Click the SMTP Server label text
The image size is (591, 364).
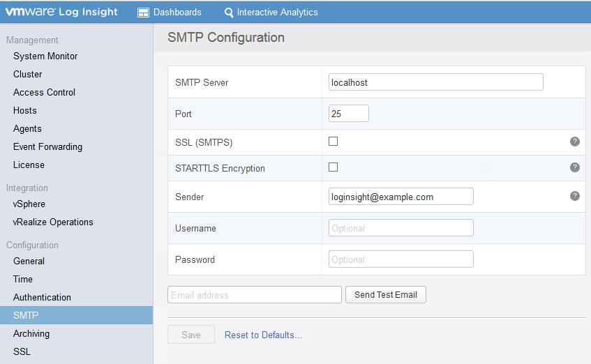point(202,82)
